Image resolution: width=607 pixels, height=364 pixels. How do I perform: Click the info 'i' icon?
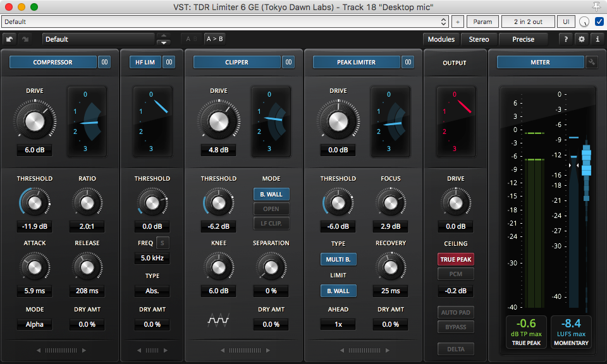pyautogui.click(x=598, y=39)
